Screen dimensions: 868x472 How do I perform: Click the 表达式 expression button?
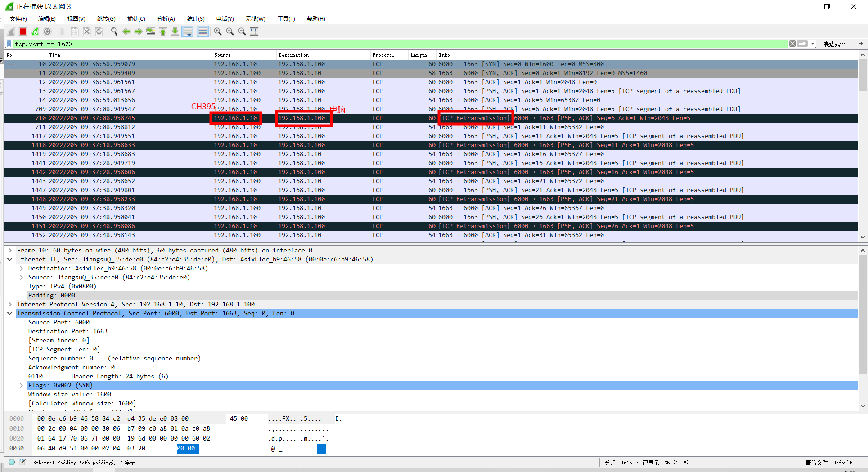click(834, 44)
